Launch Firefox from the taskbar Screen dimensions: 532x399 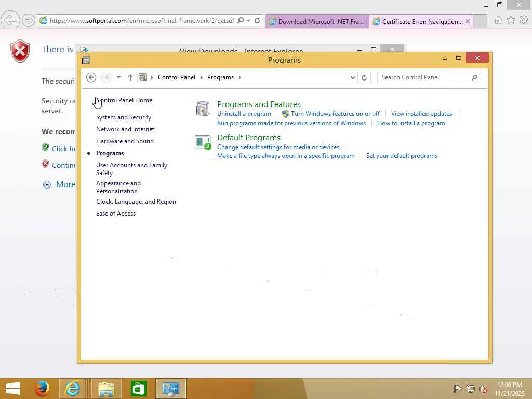tap(43, 389)
